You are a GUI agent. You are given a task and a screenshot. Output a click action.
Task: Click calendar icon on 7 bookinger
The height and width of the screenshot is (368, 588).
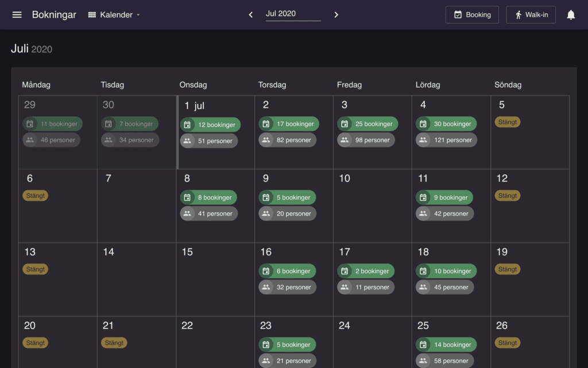coord(109,124)
